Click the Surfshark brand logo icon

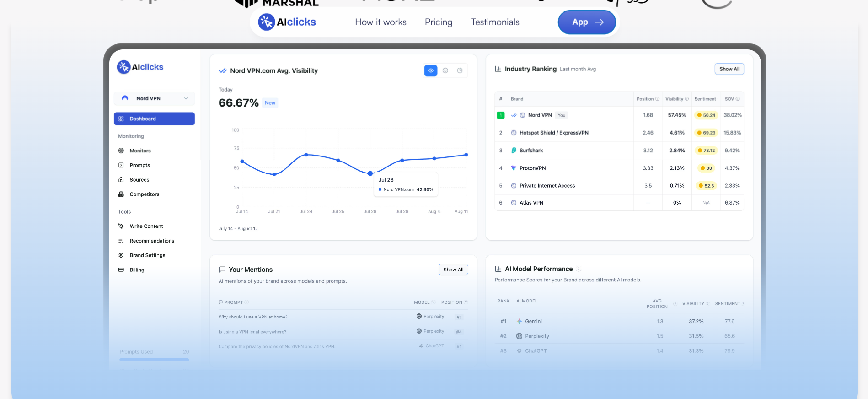coord(514,150)
